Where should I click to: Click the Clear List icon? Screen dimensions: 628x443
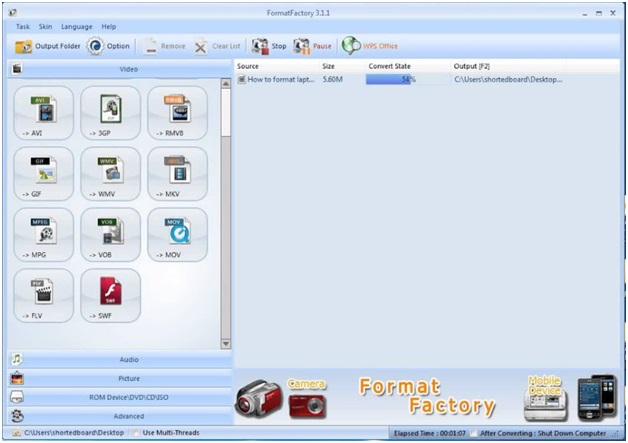coord(201,46)
